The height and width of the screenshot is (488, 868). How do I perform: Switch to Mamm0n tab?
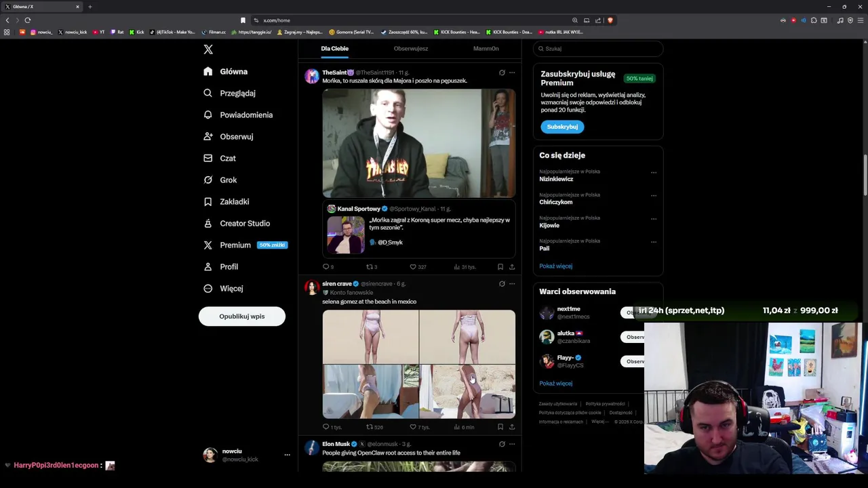point(486,49)
